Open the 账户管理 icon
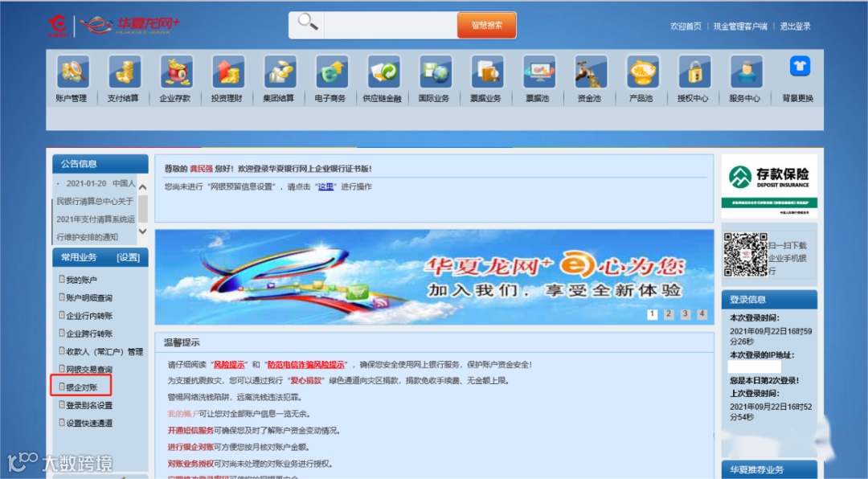This screenshot has width=868, height=479. [x=72, y=72]
